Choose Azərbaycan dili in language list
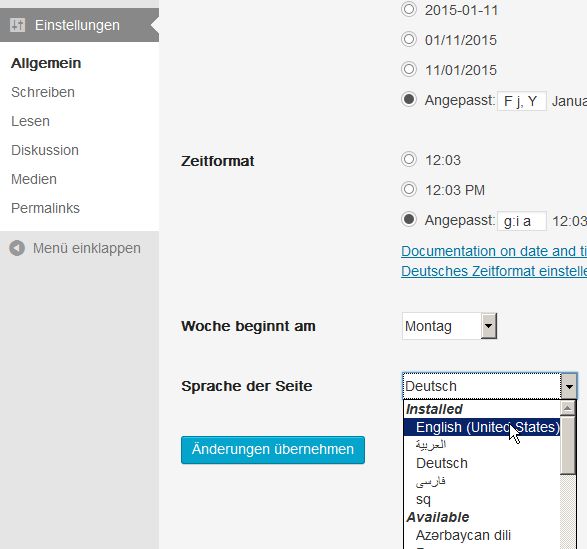The height and width of the screenshot is (549, 587). point(482,535)
